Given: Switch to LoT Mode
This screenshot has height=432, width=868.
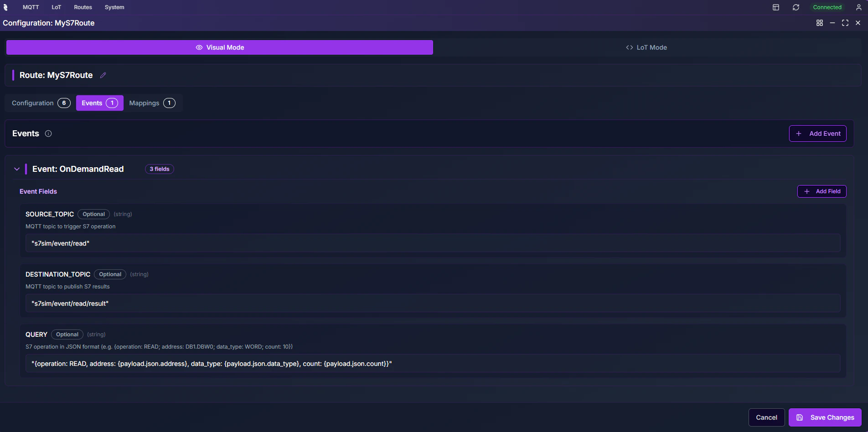Looking at the screenshot, I should tap(646, 47).
